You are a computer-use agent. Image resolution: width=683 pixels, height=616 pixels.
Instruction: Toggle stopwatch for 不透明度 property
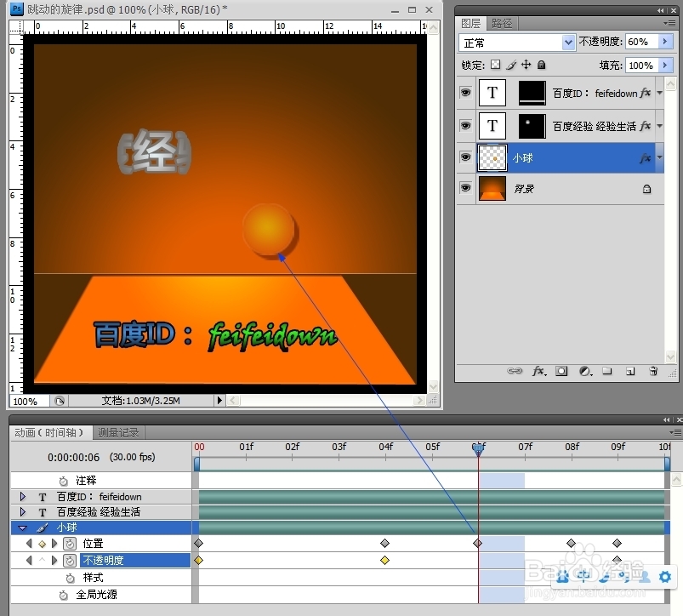pos(70,560)
